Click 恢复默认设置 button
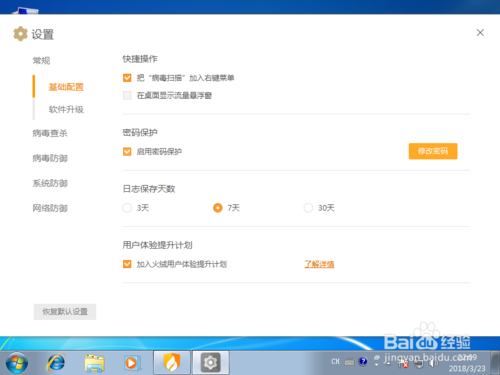The width and height of the screenshot is (500, 375). tap(65, 312)
